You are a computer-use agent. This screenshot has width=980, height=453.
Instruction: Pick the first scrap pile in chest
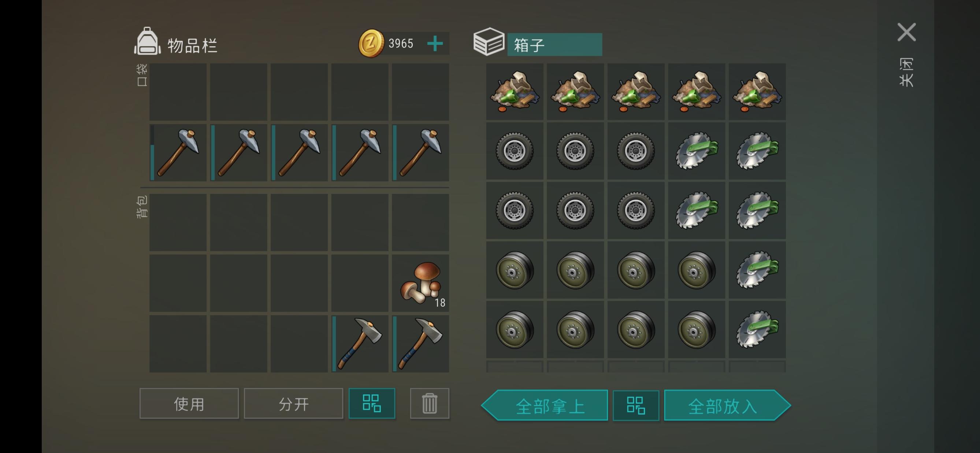tap(515, 92)
